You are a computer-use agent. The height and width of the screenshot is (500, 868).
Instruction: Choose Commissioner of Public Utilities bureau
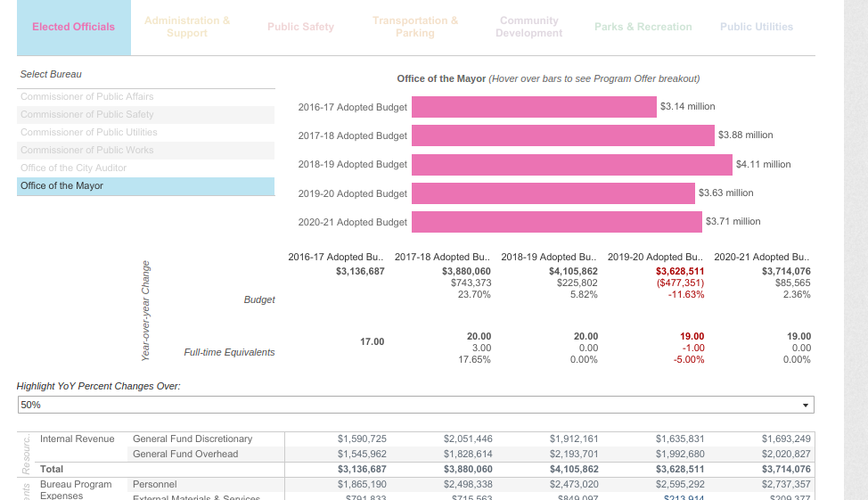[x=145, y=132]
